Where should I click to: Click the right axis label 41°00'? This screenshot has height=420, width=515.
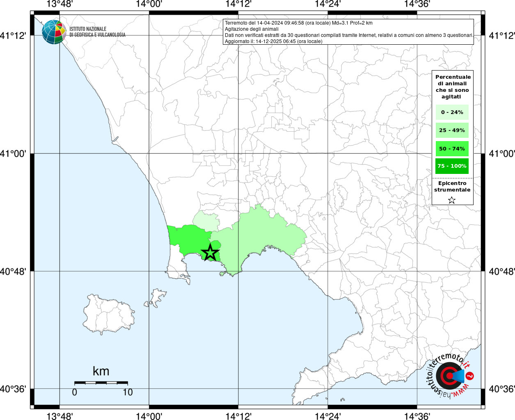(502, 154)
